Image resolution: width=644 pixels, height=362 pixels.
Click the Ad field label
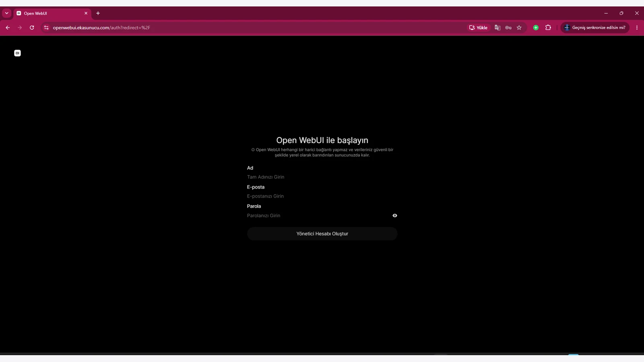[x=250, y=168]
